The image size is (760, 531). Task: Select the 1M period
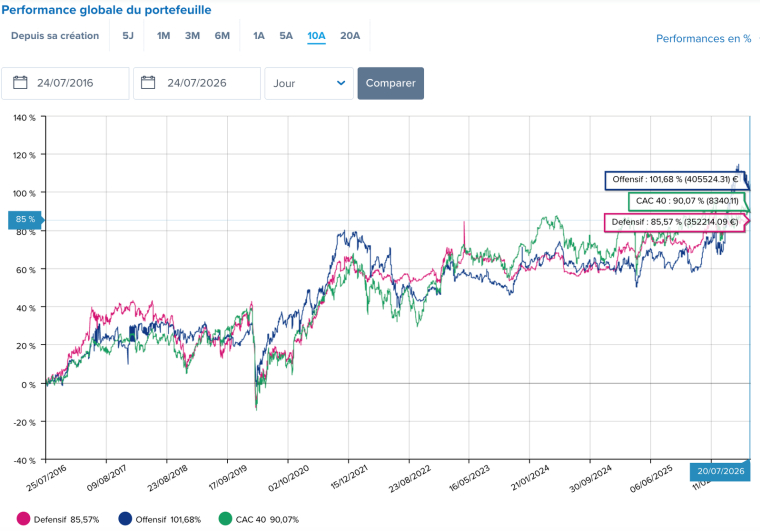(163, 36)
